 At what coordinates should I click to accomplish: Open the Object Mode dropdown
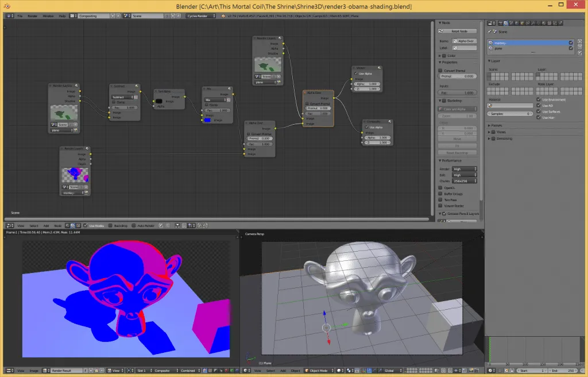[319, 371]
